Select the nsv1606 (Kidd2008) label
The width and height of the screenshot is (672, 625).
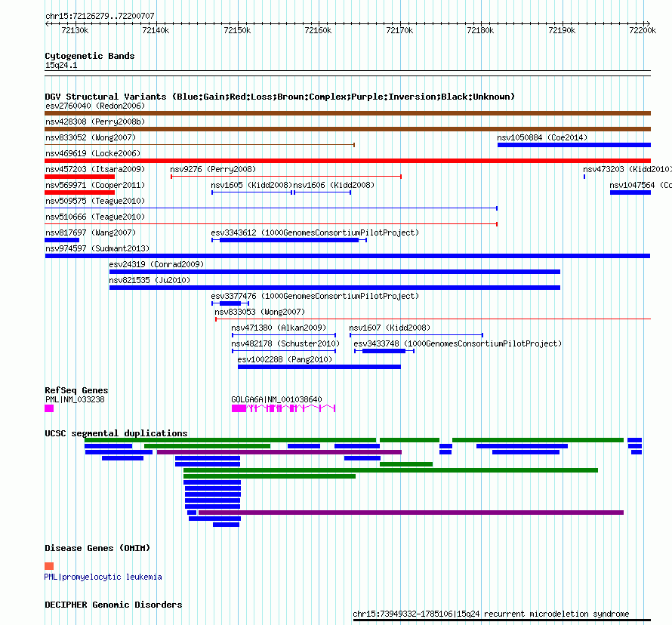(x=334, y=185)
